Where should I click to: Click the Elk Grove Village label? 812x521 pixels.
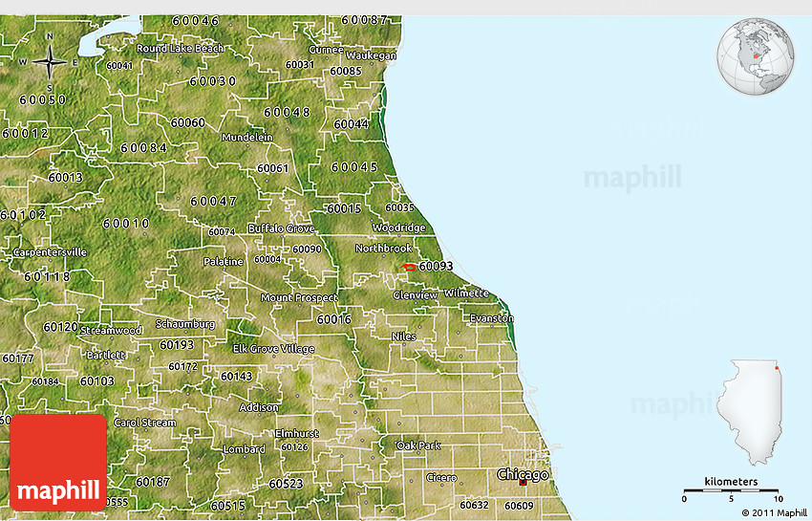point(273,349)
